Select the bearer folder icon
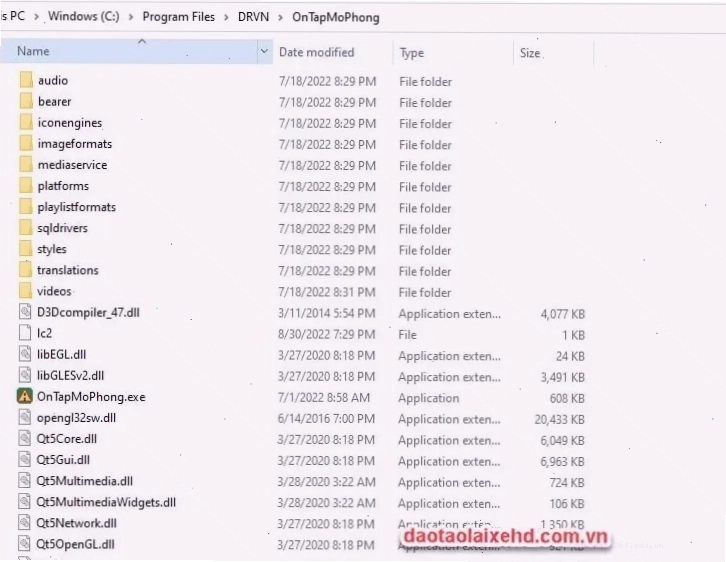The height and width of the screenshot is (562, 726). tap(26, 101)
